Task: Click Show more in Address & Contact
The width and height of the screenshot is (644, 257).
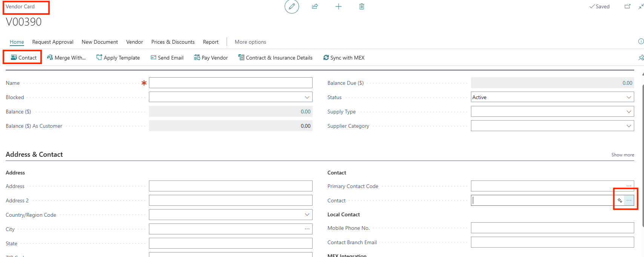Action: click(623, 155)
